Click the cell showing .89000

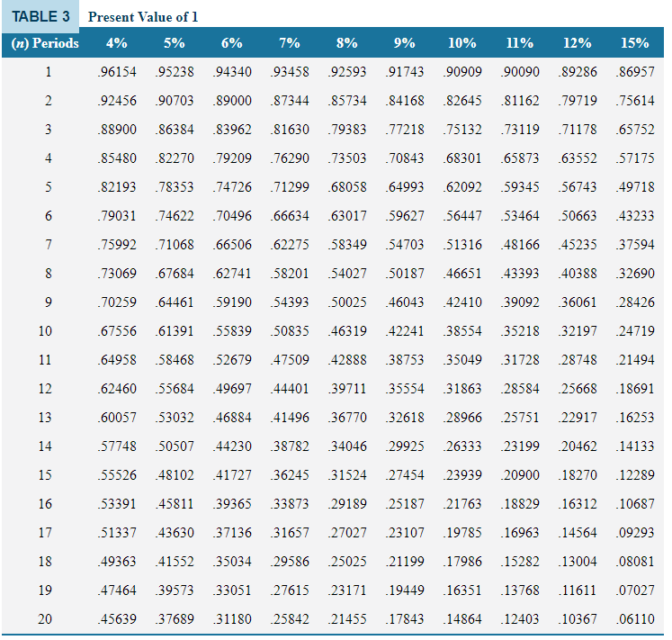(232, 101)
